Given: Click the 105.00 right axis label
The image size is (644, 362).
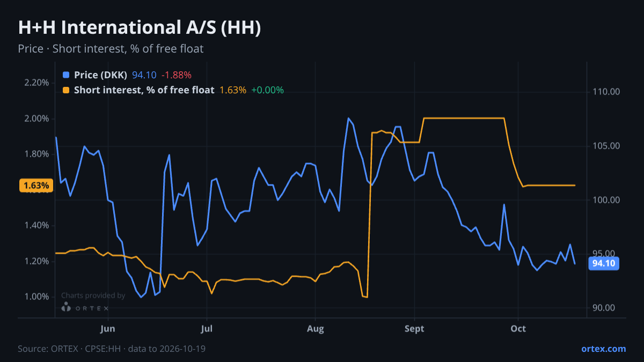Looking at the screenshot, I should 606,146.
